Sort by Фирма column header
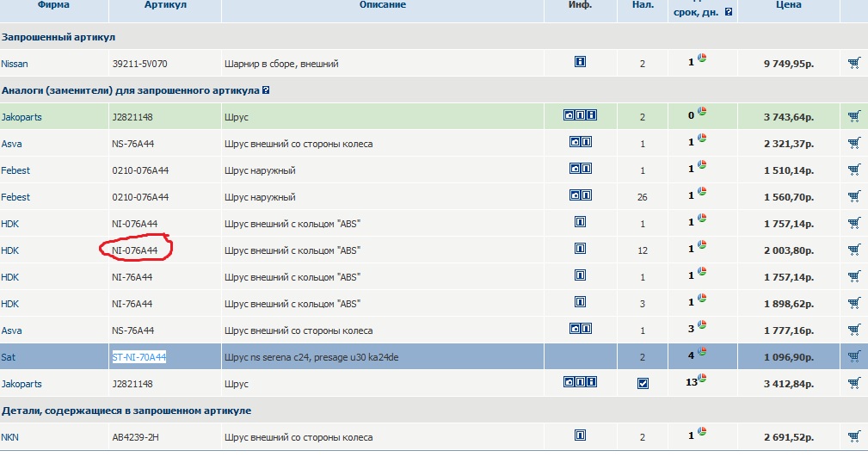The height and width of the screenshot is (457, 868). [53, 5]
